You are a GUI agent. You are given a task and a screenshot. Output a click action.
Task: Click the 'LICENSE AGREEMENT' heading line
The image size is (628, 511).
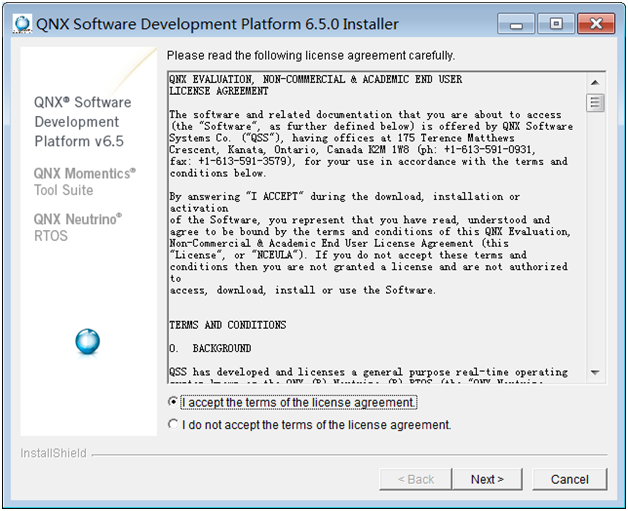218,91
